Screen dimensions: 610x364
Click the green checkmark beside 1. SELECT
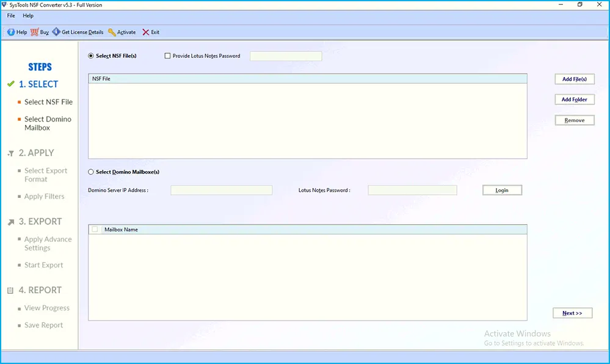tap(11, 84)
